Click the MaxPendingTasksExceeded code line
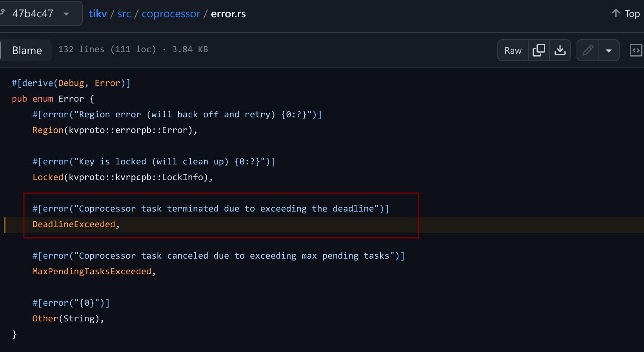Viewport: 644px width, 352px height. (x=92, y=272)
